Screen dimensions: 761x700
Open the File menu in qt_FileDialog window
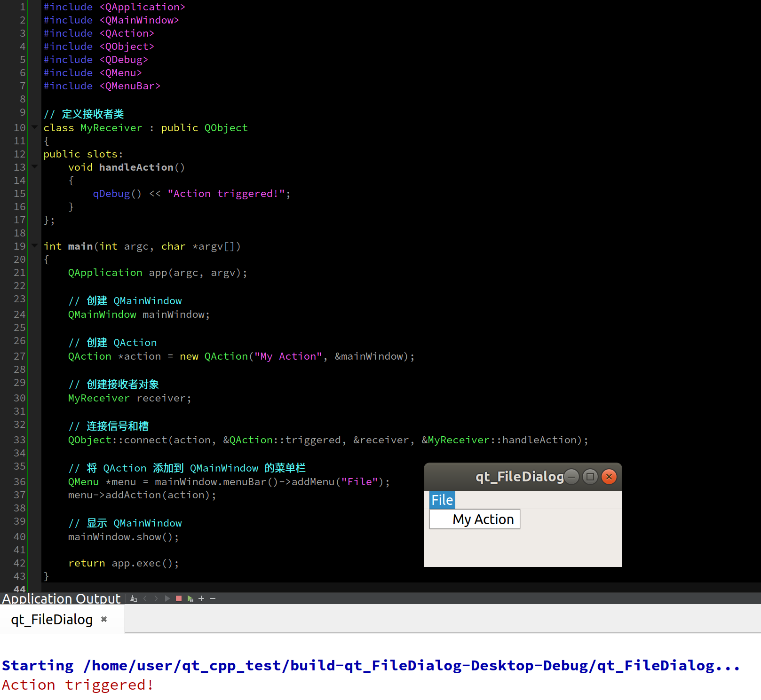pos(442,500)
